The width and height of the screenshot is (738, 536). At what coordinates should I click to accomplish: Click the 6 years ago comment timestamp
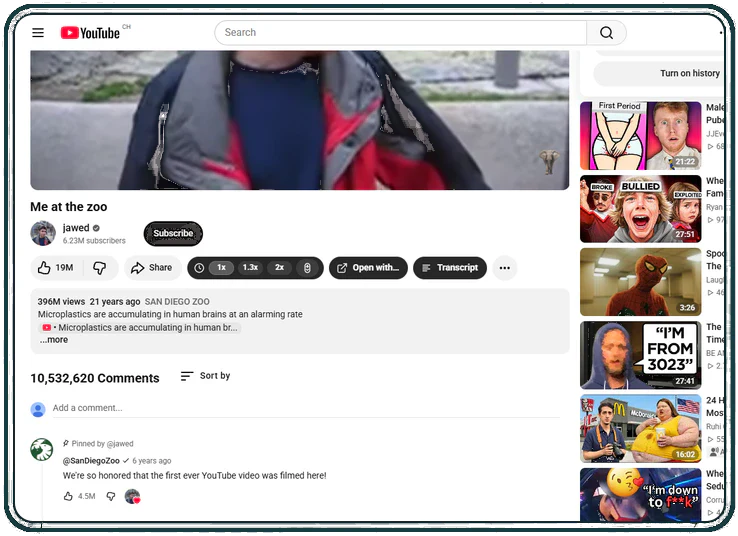152,461
